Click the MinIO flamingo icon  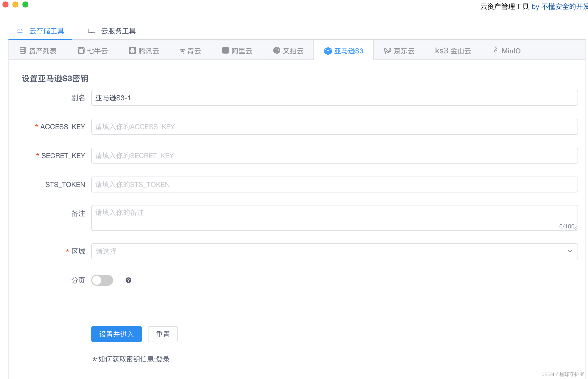(496, 51)
